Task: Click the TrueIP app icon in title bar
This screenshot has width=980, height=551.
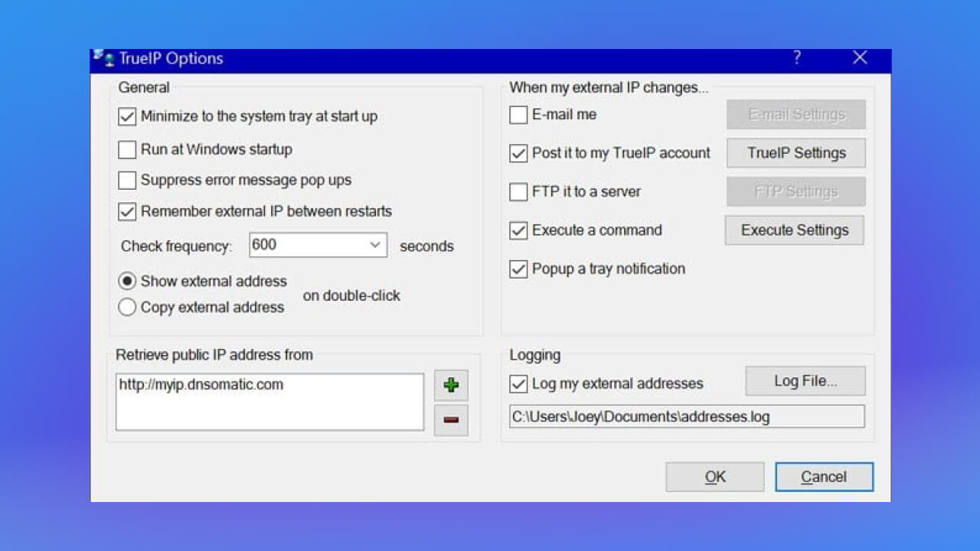Action: pyautogui.click(x=103, y=58)
